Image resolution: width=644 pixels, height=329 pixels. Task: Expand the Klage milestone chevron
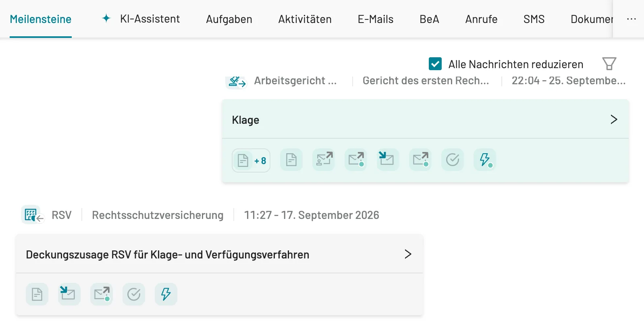point(614,119)
